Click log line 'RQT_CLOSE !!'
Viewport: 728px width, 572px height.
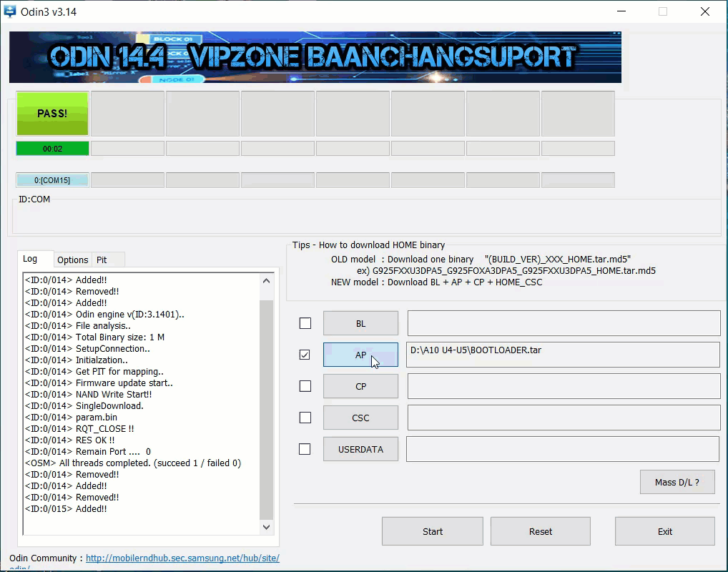79,428
